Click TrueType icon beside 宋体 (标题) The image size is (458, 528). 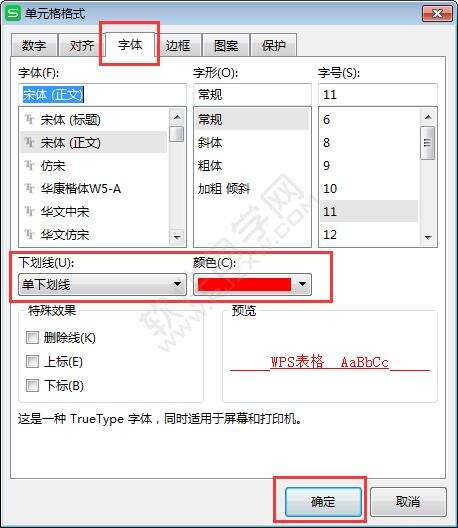[x=30, y=119]
